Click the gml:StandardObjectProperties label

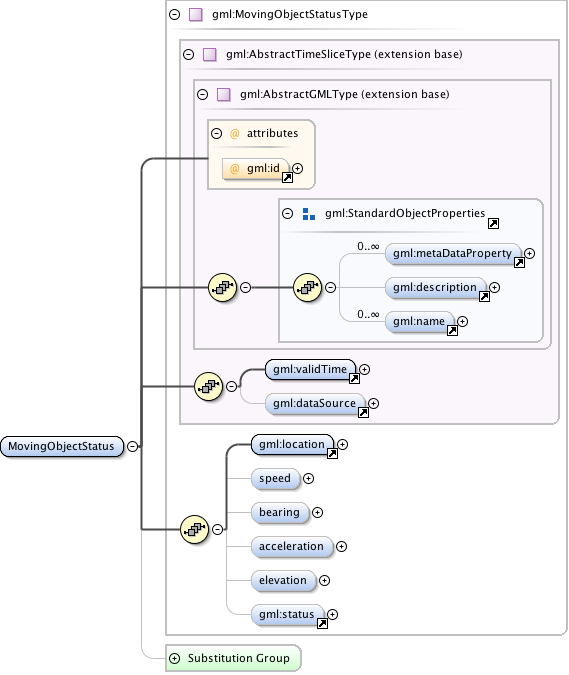pos(405,214)
